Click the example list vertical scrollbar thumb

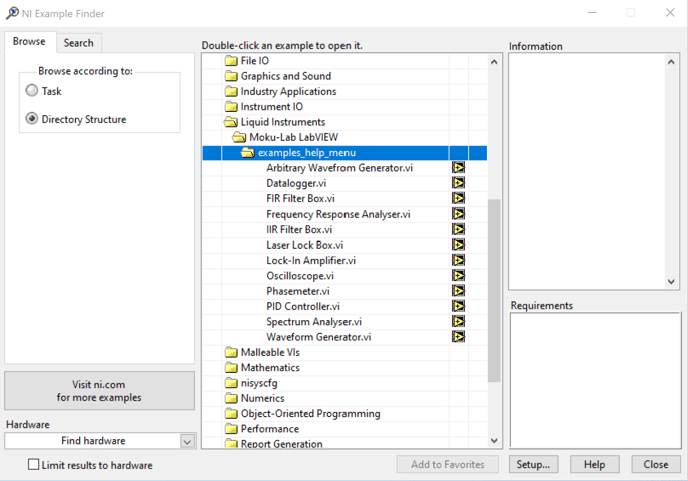point(494,291)
